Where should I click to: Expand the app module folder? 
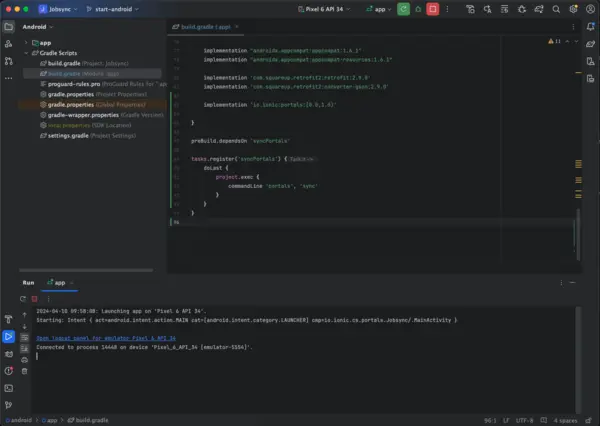(x=27, y=42)
